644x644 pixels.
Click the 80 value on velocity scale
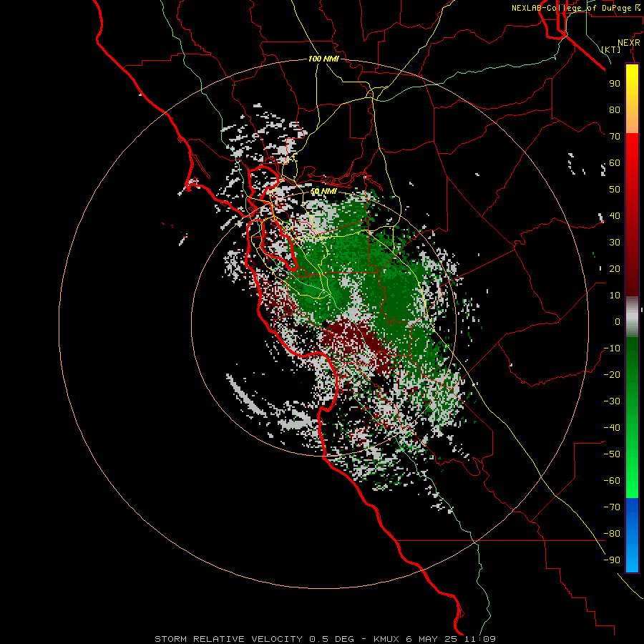coord(615,109)
